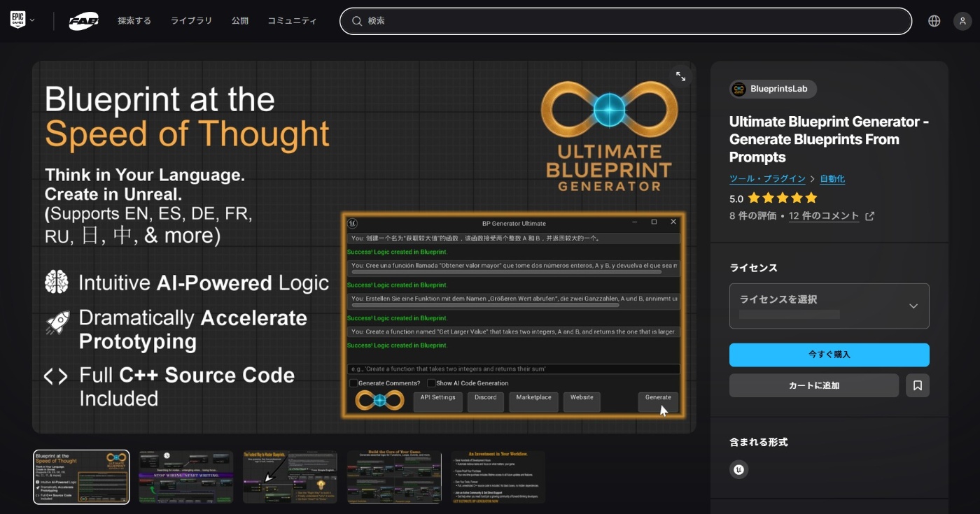Open the ライセンスを選択 license dropdown
This screenshot has height=514, width=980.
click(x=829, y=306)
